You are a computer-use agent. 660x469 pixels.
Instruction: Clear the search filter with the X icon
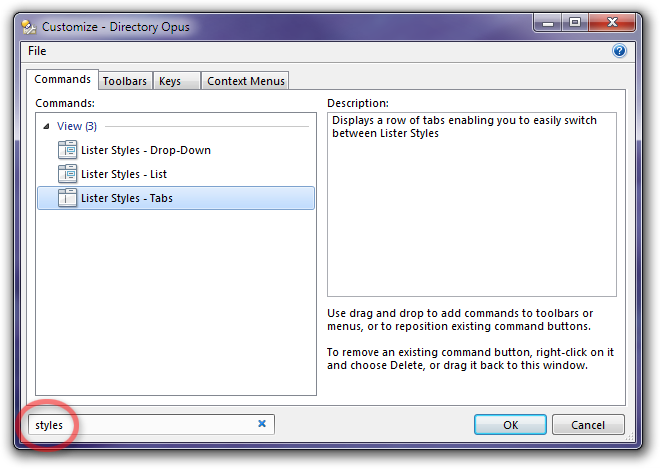[262, 424]
